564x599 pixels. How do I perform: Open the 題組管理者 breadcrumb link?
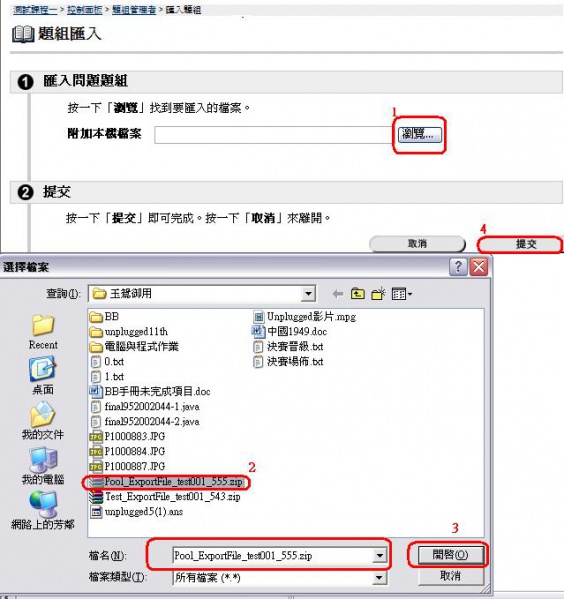pos(134,10)
